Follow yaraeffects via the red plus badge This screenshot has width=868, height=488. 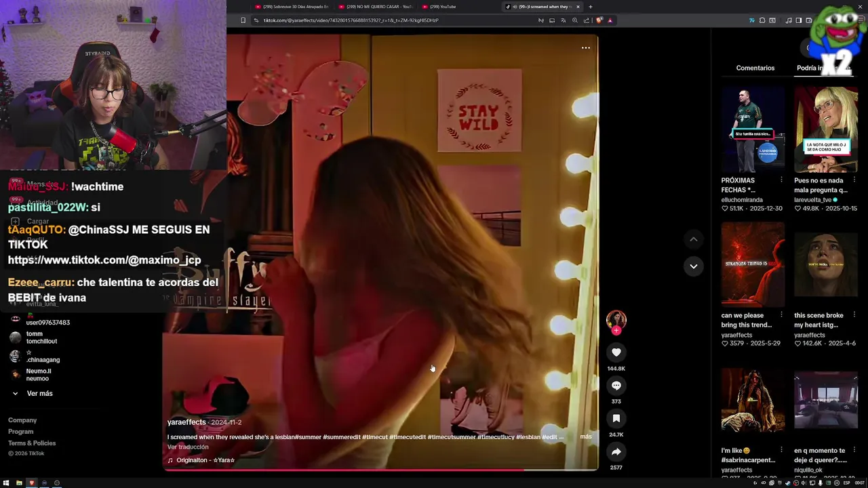click(616, 331)
